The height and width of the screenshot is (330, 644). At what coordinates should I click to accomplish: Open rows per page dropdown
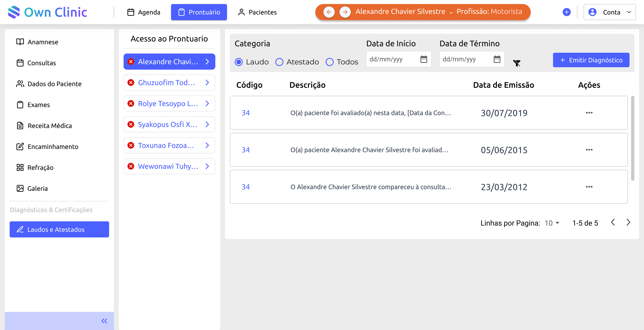pos(552,223)
